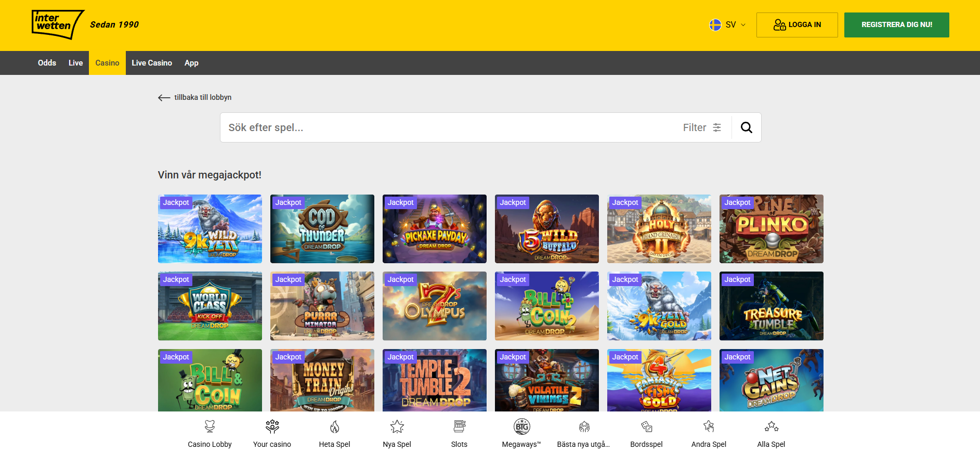Image resolution: width=980 pixels, height=451 pixels.
Task: Open the Net Gains game
Action: [x=772, y=380]
